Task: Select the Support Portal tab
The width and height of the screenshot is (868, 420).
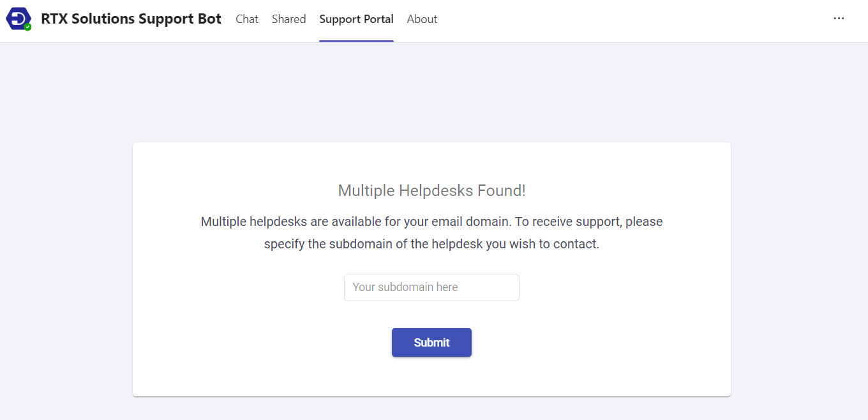Action: (356, 19)
